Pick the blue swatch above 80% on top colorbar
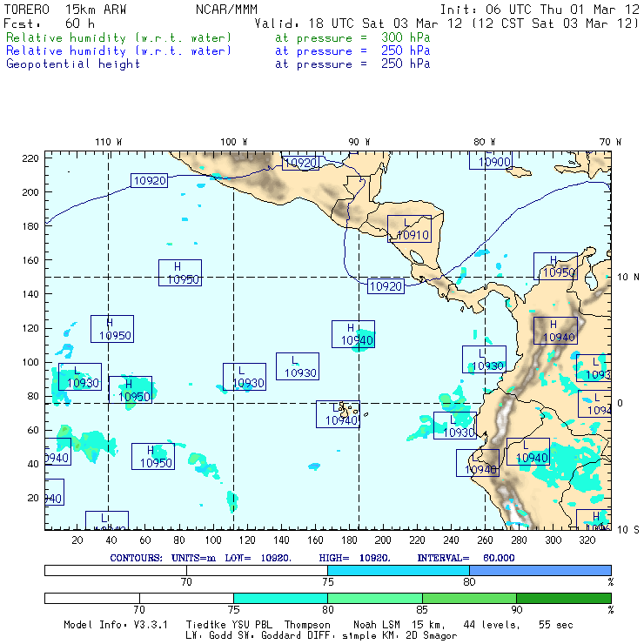 pyautogui.click(x=540, y=569)
